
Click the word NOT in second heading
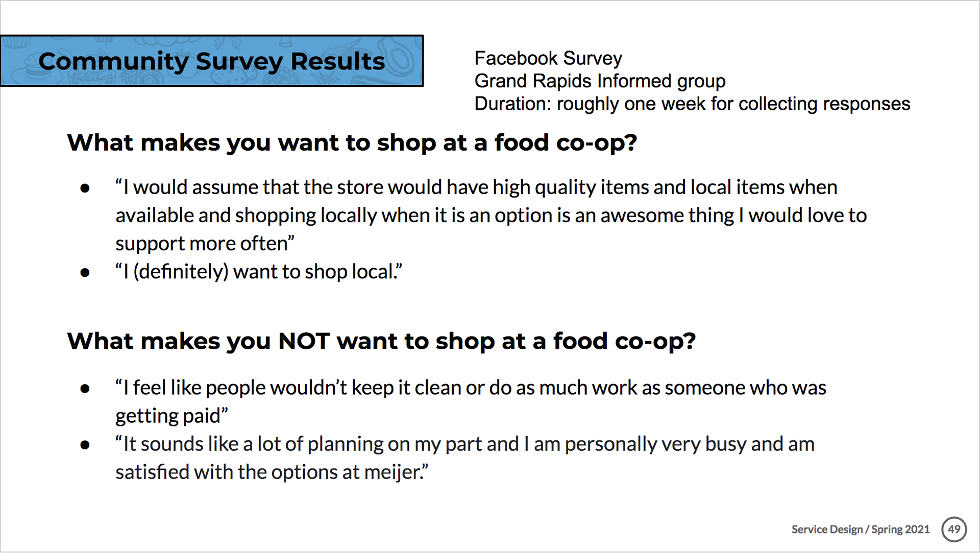[x=304, y=341]
